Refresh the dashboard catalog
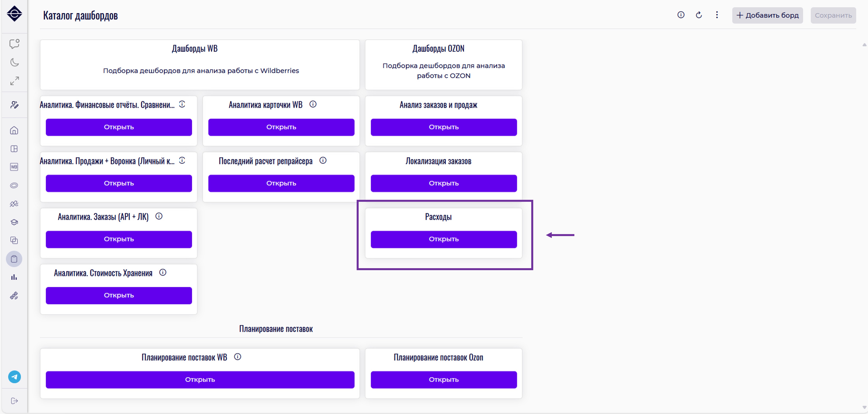This screenshot has width=868, height=414. tap(699, 15)
